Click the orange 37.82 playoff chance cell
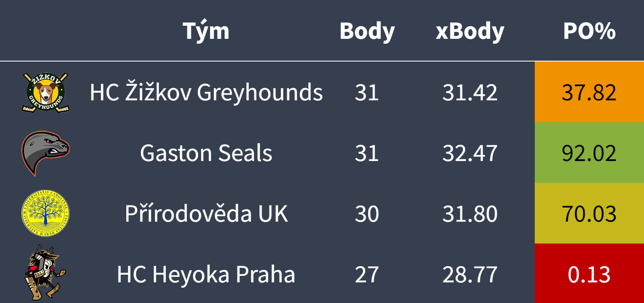The height and width of the screenshot is (303, 644). (x=589, y=92)
